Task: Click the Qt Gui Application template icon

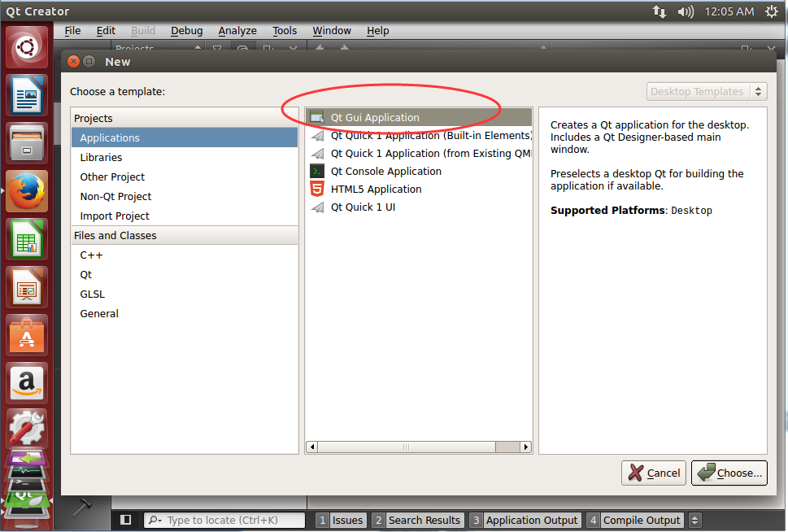Action: click(x=317, y=118)
